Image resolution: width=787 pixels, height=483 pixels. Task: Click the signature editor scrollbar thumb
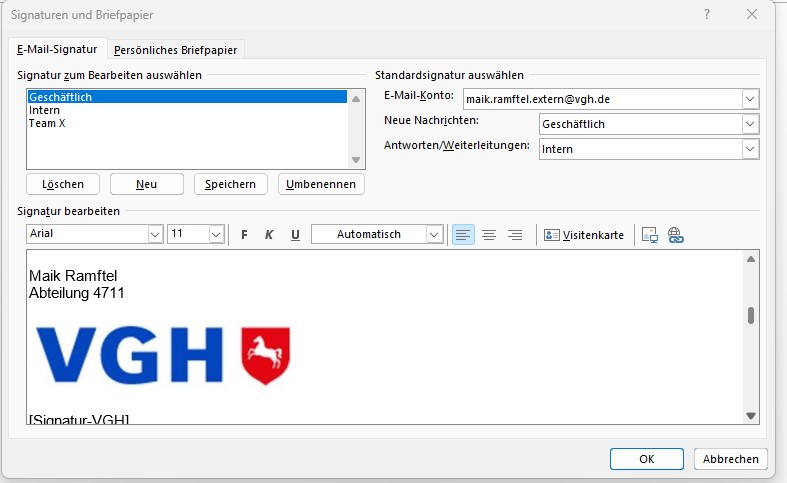751,315
